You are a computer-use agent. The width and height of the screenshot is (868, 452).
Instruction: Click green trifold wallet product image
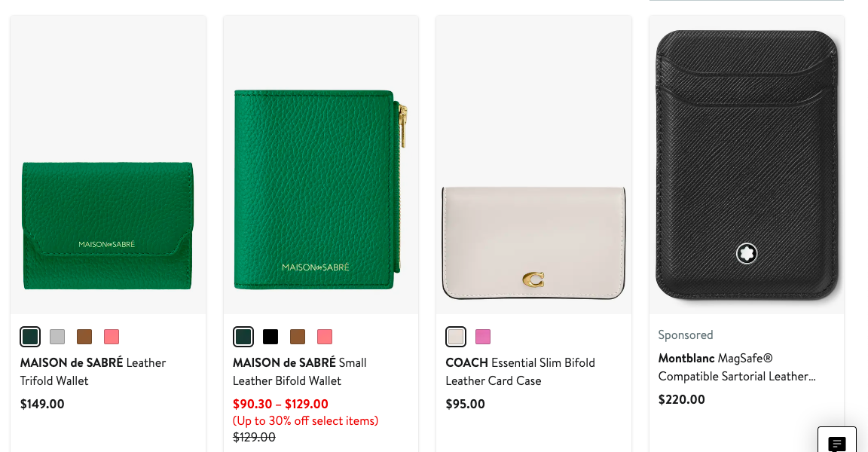point(108,225)
